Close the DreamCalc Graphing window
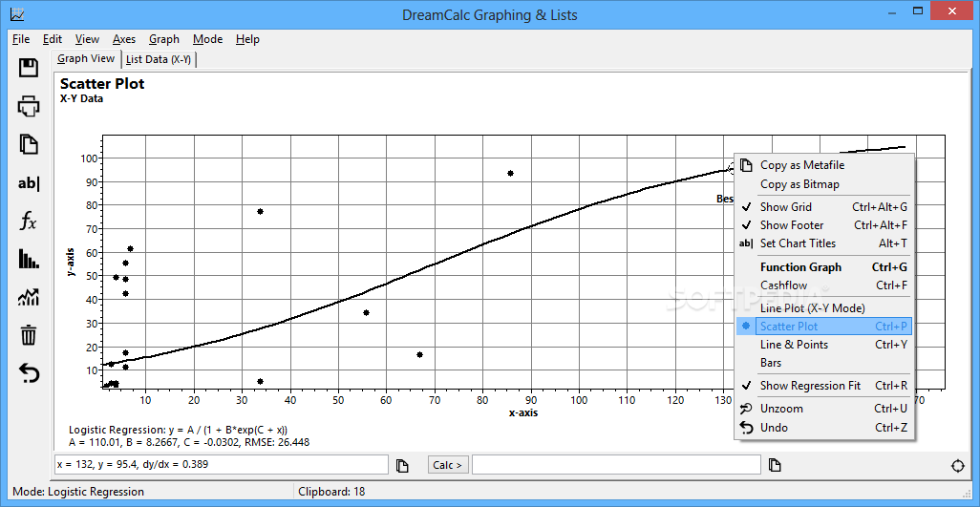This screenshot has width=980, height=507. (x=954, y=11)
